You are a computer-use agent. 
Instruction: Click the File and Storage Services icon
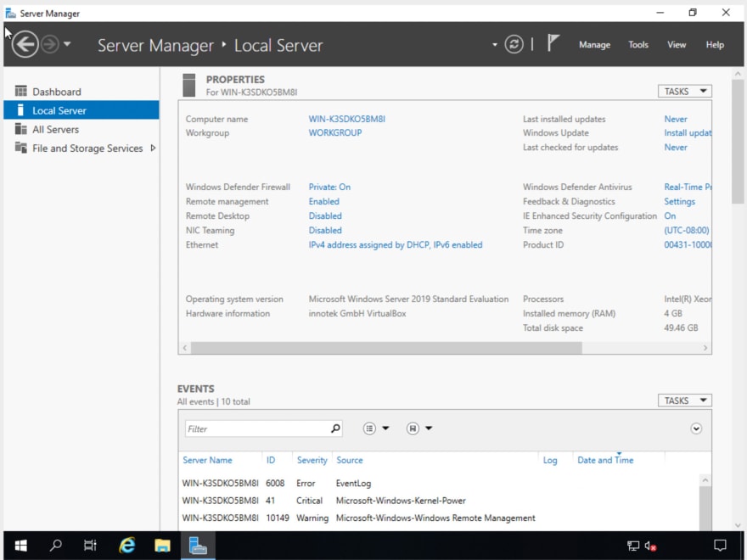pos(20,148)
